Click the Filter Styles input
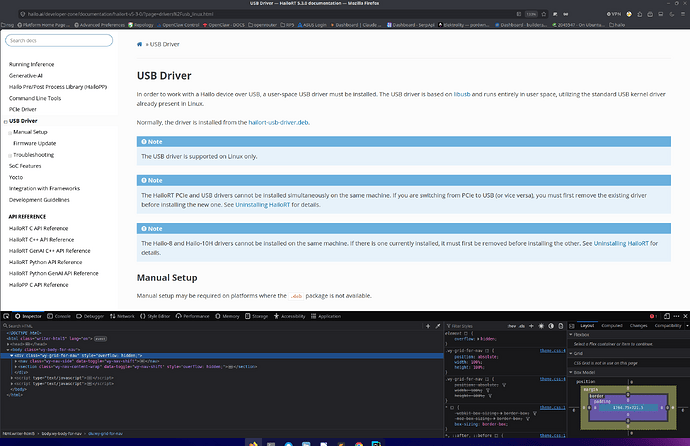 coord(476,326)
